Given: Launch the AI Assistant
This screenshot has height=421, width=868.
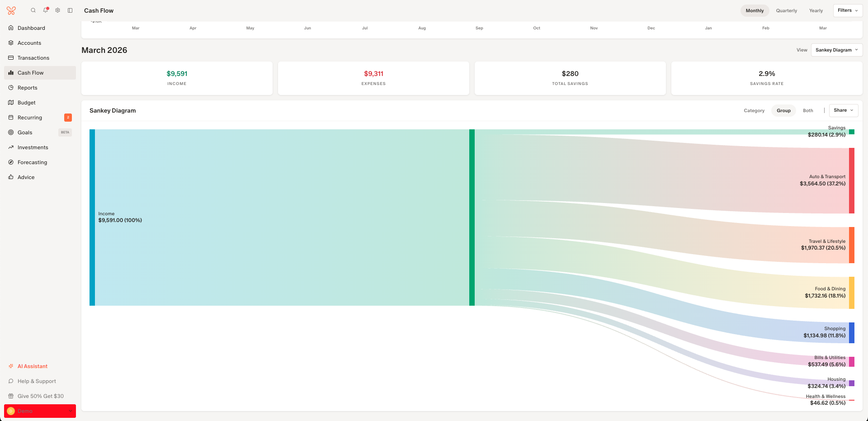Looking at the screenshot, I should [32, 366].
